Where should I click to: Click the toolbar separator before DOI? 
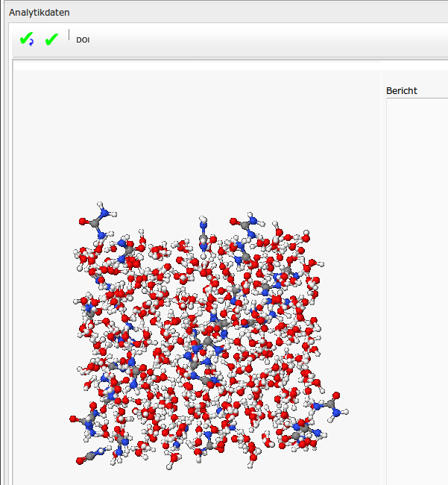click(69, 35)
